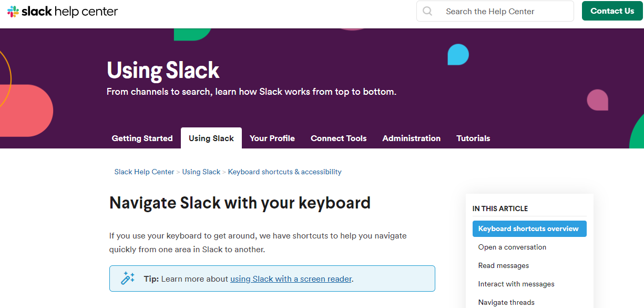Open the Connect Tools tab
Screen dimensions: 644x308
tap(339, 138)
